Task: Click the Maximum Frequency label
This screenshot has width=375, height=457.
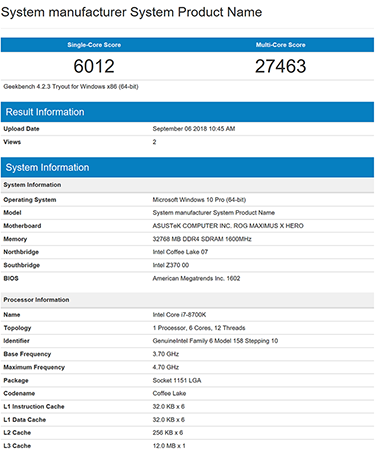Action: pyautogui.click(x=34, y=367)
